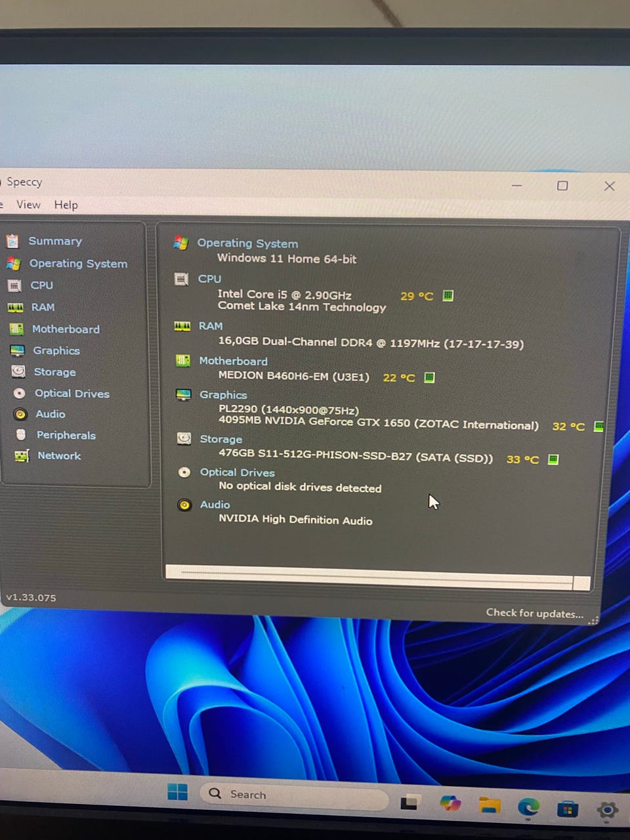
Task: Click the RAM stick icon in sidebar
Action: tap(16, 307)
